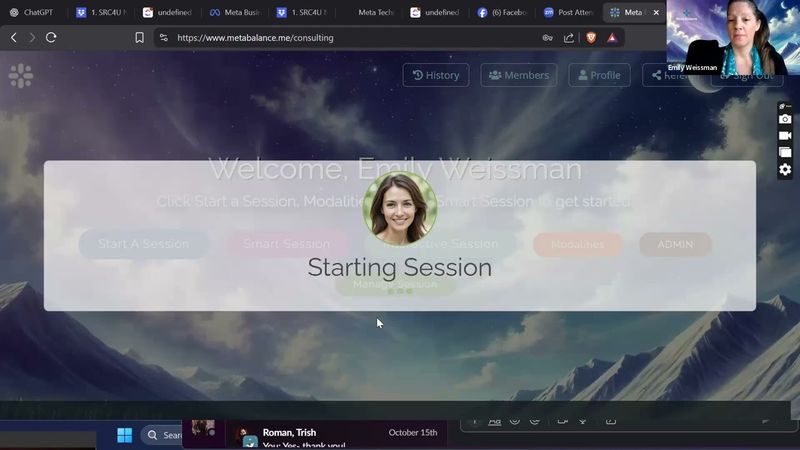
Task: Click the gallery icon in side toolbar
Action: [x=785, y=152]
